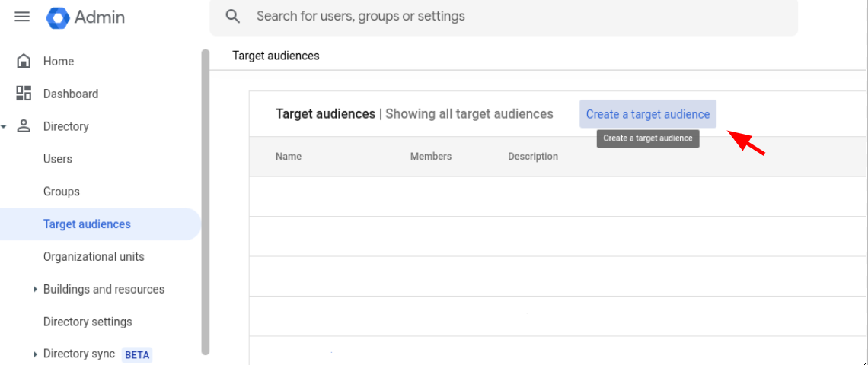Image resolution: width=868 pixels, height=365 pixels.
Task: Click the Name column header
Action: [x=289, y=157]
